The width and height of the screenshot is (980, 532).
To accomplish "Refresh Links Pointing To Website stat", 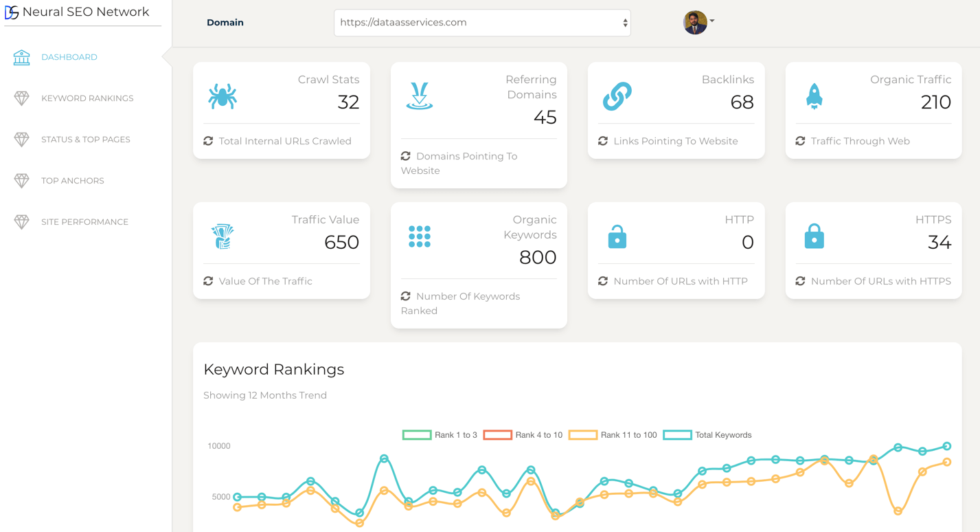I will pos(603,141).
